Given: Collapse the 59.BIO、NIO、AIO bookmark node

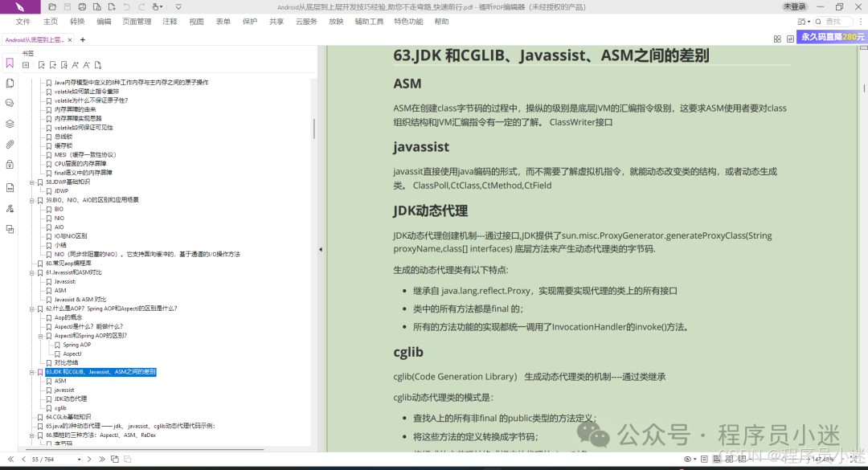Looking at the screenshot, I should [32, 200].
